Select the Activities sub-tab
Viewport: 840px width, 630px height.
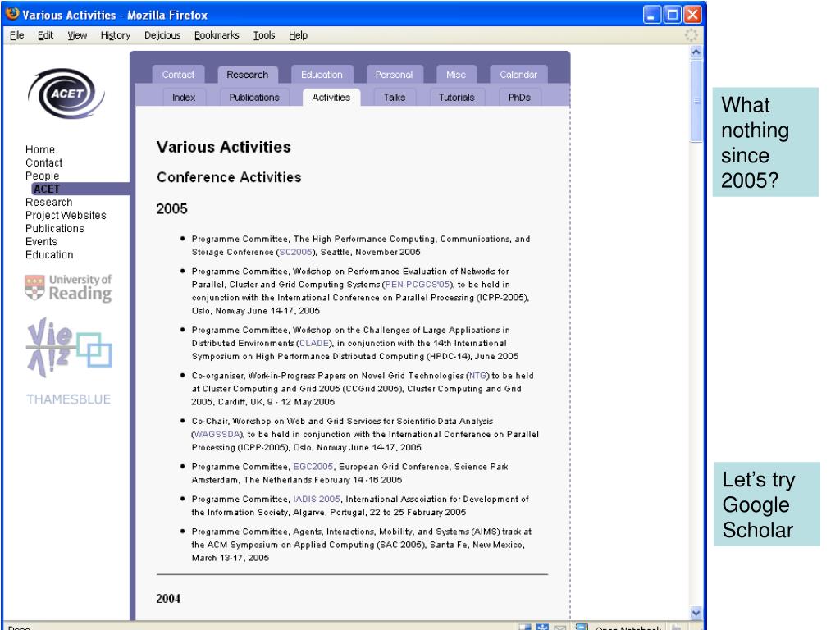click(x=331, y=98)
